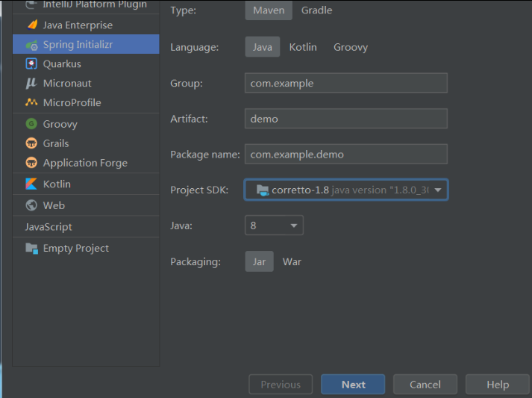Viewport: 532px width, 398px height.
Task: Select JavaScript project category
Action: tap(86, 227)
